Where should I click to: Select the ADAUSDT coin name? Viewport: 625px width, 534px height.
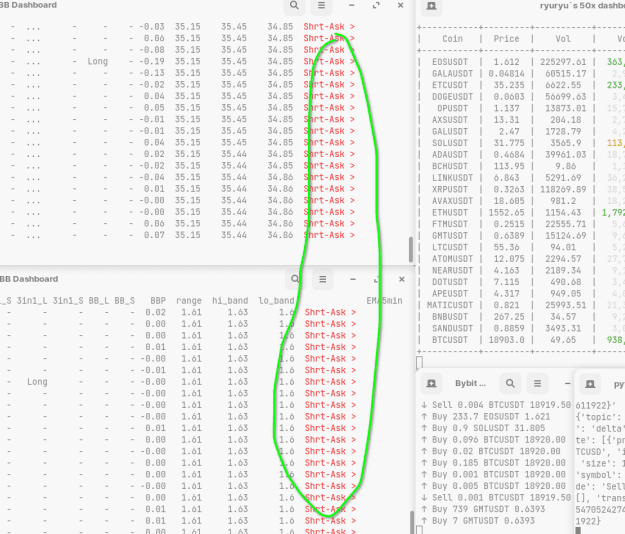(x=452, y=155)
